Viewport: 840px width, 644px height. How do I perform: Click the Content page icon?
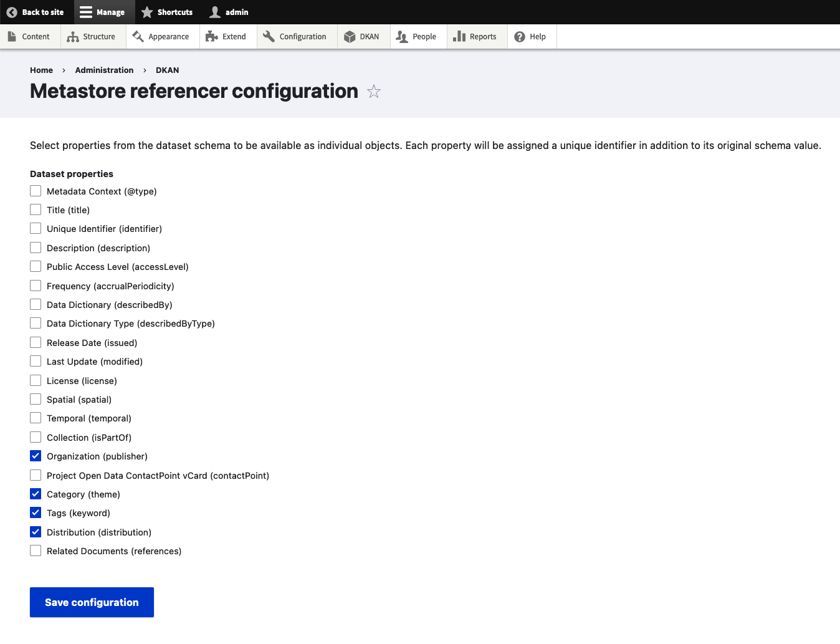12,36
